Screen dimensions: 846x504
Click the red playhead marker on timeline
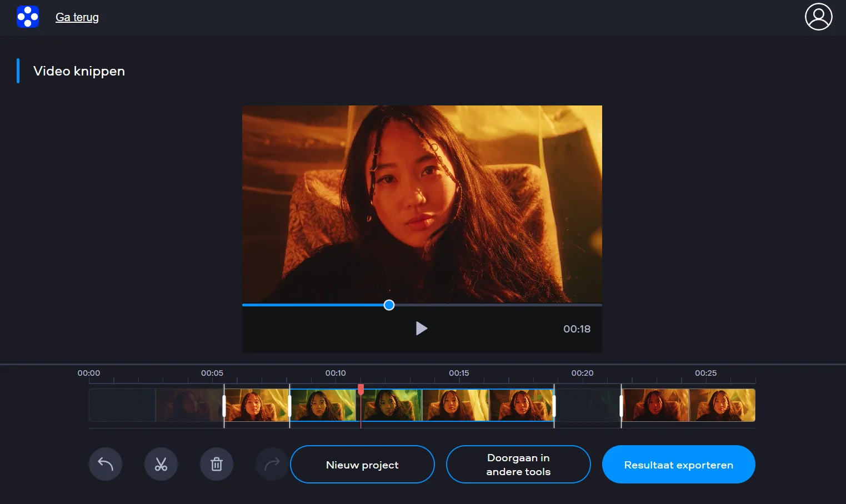click(x=361, y=390)
